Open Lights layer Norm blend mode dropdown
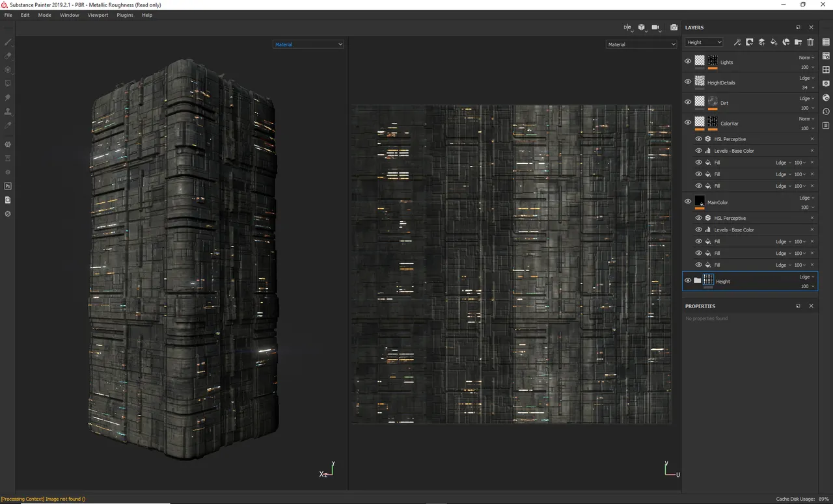The image size is (833, 504). coord(806,58)
